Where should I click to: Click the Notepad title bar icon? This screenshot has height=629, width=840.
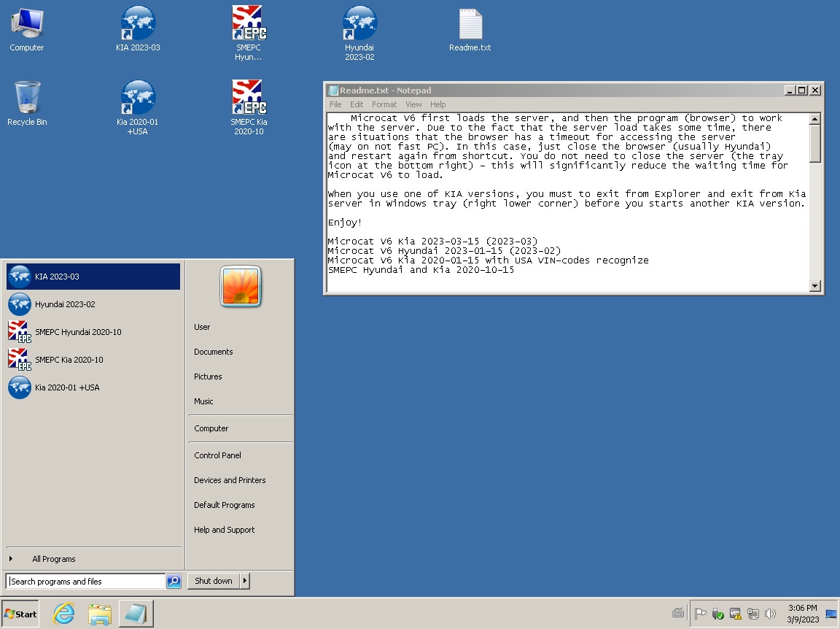(x=333, y=90)
